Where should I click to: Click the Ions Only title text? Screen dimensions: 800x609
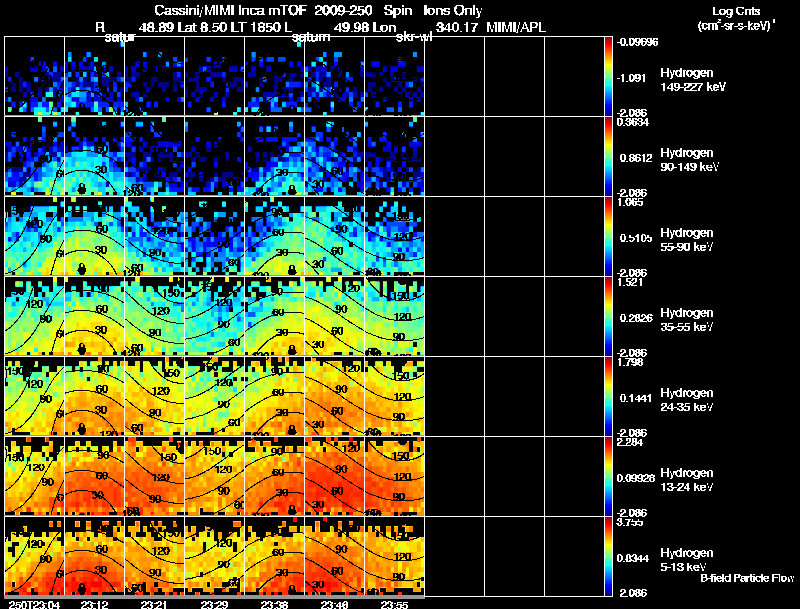click(452, 10)
